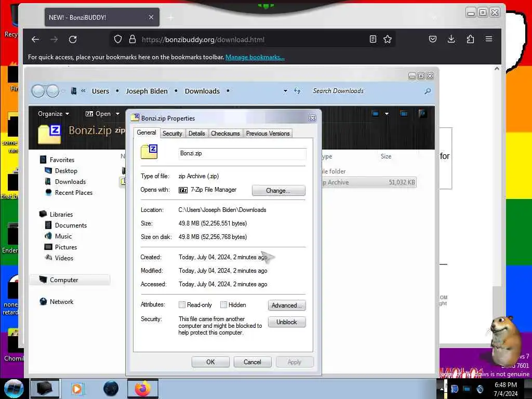Open Firefox extensions menu
The width and height of the screenshot is (532, 399).
470,39
